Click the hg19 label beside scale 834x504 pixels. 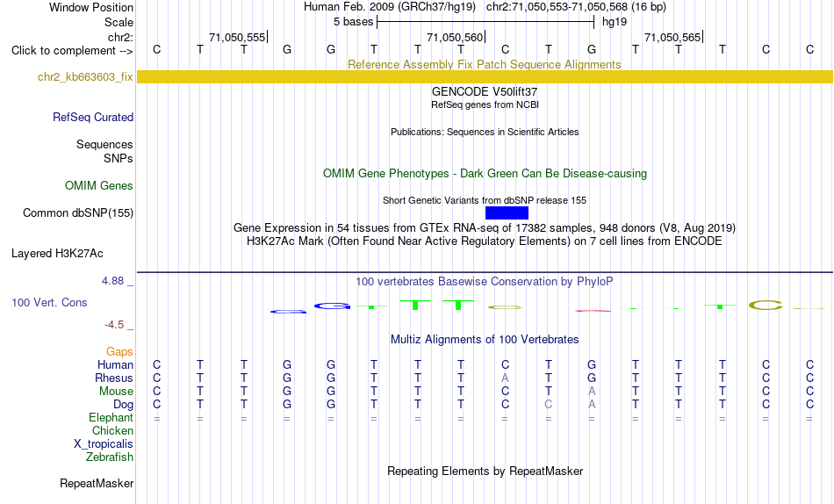615,22
